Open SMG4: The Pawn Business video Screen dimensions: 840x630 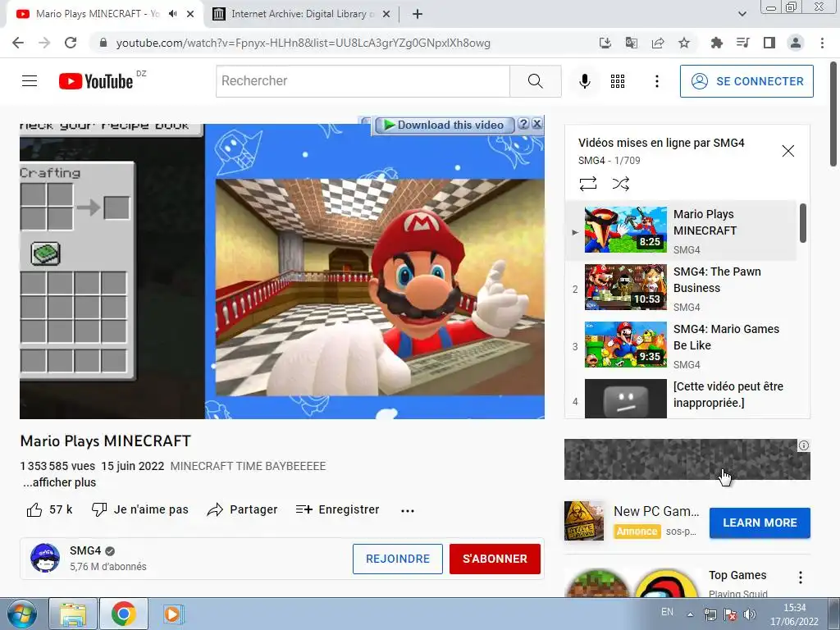click(680, 287)
